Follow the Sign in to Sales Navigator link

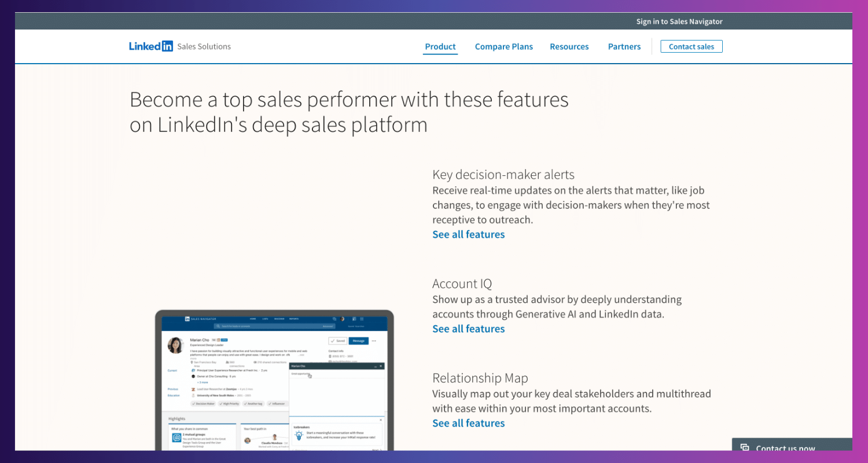pyautogui.click(x=679, y=21)
